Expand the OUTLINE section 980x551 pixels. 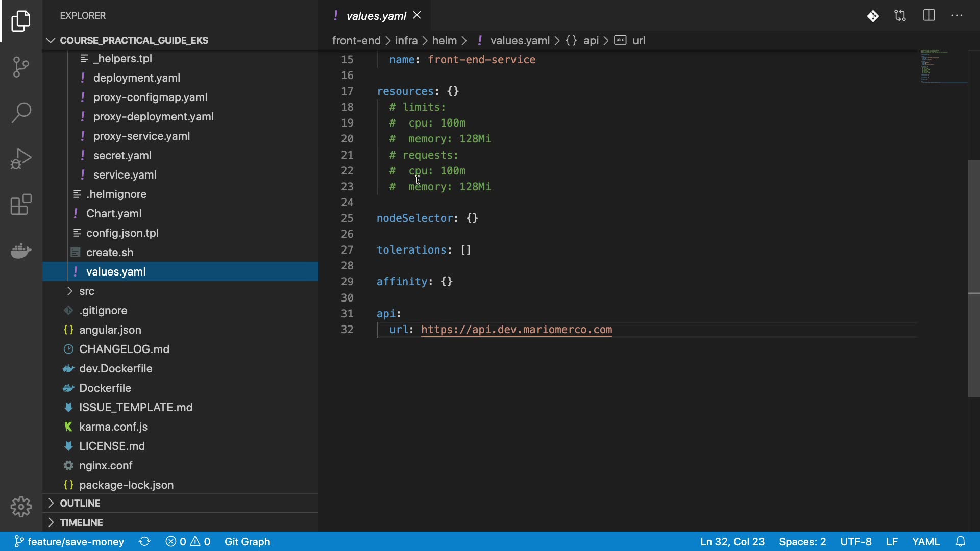80,503
